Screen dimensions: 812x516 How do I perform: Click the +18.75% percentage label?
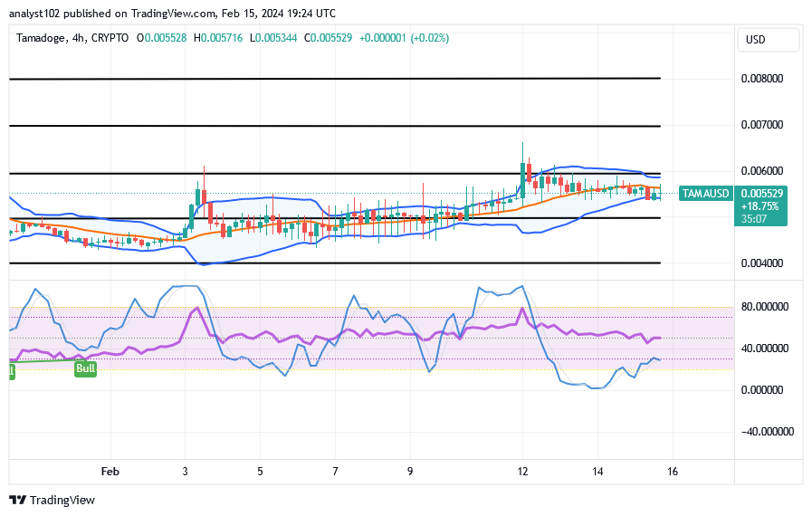tap(759, 206)
